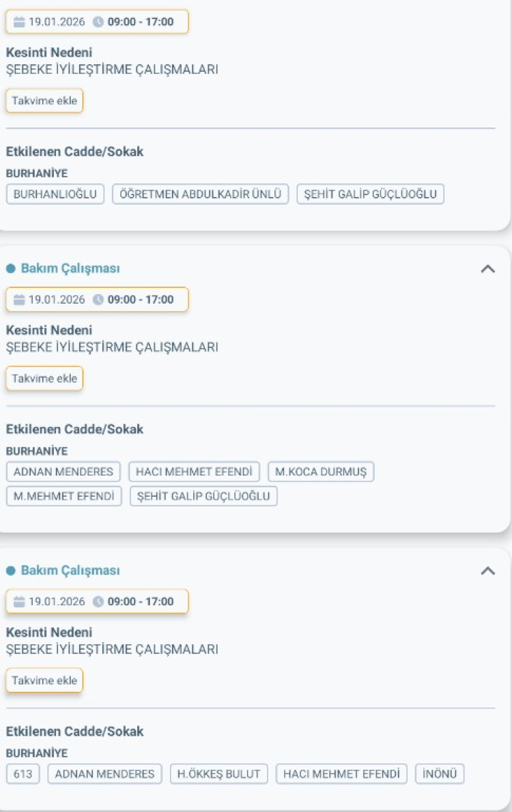Click the clock icon next to 09:00 - 17:00 on first card

(x=96, y=21)
